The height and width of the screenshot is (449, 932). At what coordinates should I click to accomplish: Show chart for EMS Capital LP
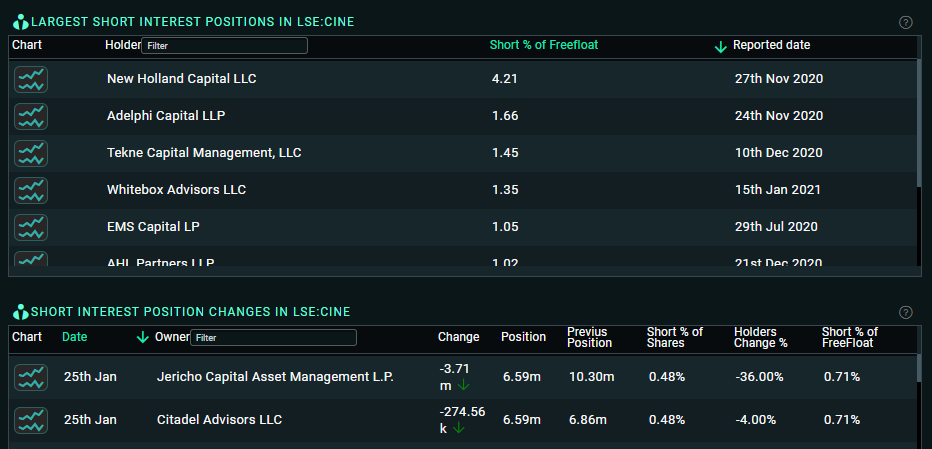pyautogui.click(x=31, y=227)
